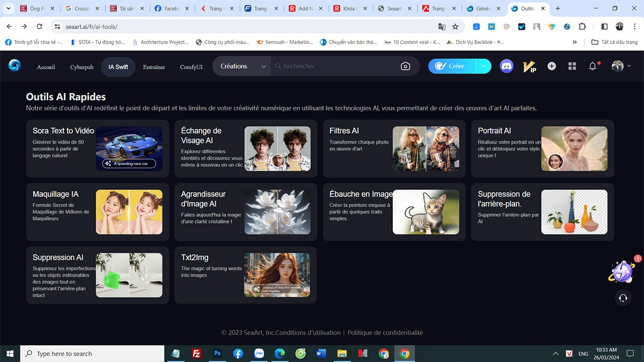Open Échange de Visage AI thumbnail

[x=277, y=149]
